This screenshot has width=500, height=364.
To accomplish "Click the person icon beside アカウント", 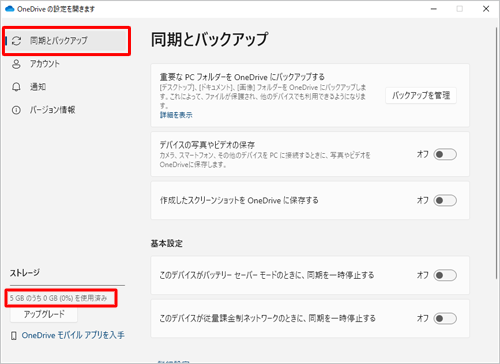I will 16,64.
